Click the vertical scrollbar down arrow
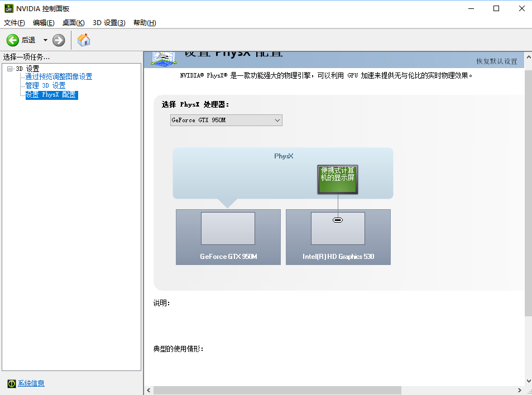 528,380
